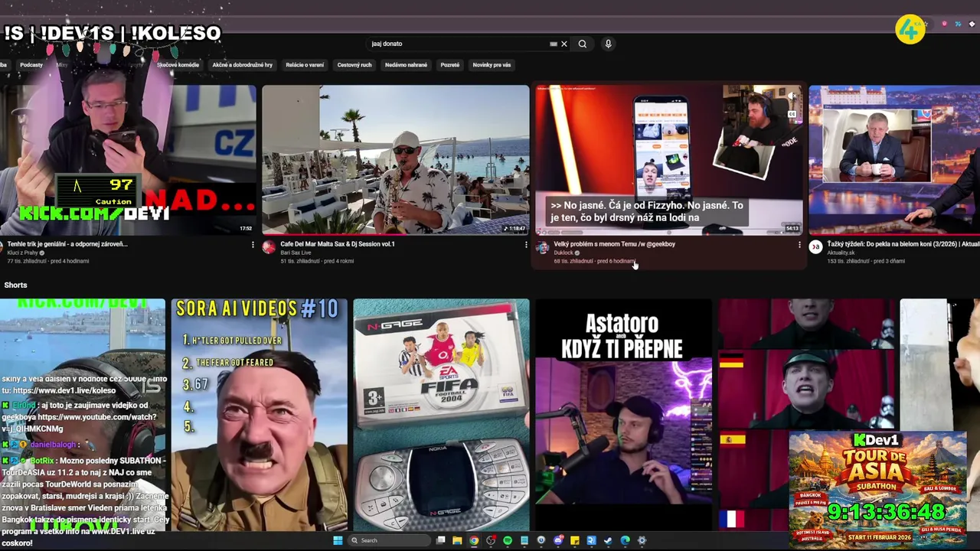Image resolution: width=980 pixels, height=551 pixels.
Task: Open the three-dot menu for Tenhle trik video
Action: pos(253,245)
